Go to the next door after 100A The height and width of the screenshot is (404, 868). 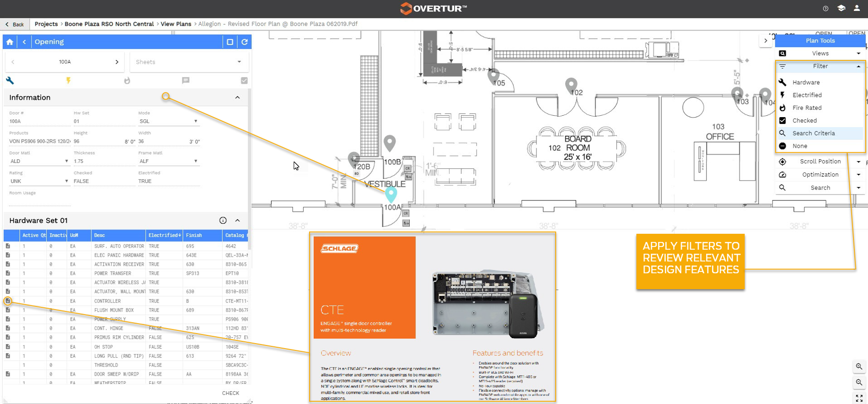[117, 62]
